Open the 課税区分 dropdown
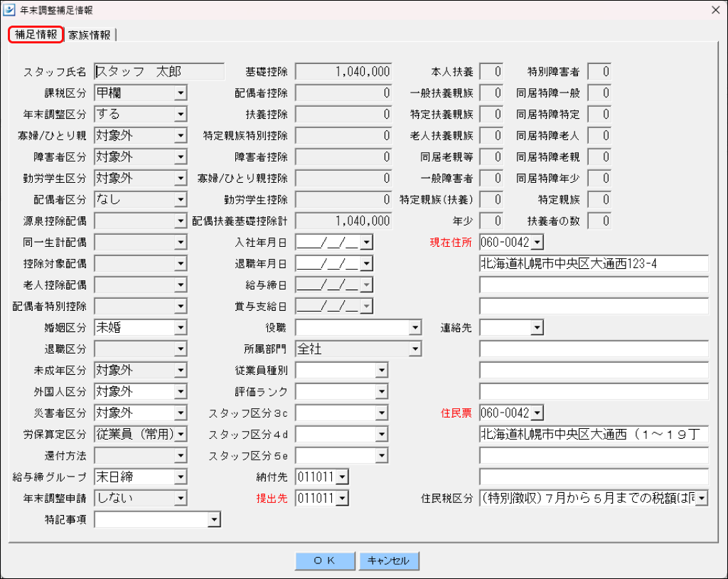 pyautogui.click(x=181, y=93)
